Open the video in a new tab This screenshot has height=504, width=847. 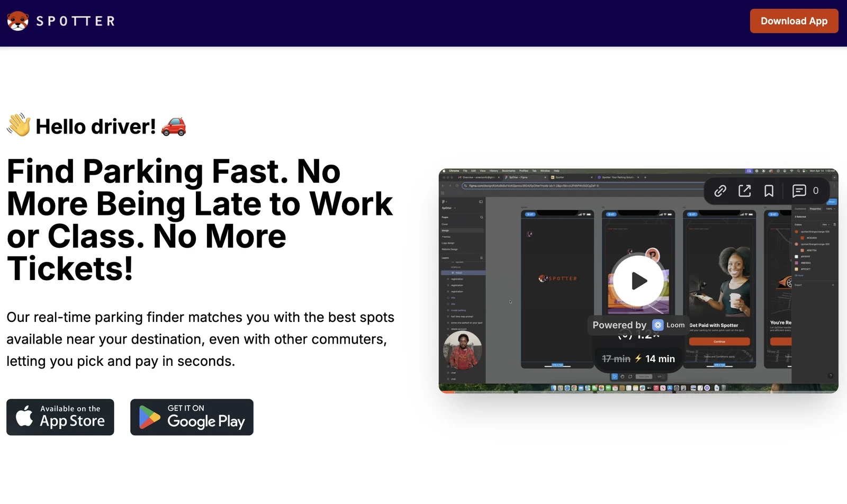tap(745, 191)
